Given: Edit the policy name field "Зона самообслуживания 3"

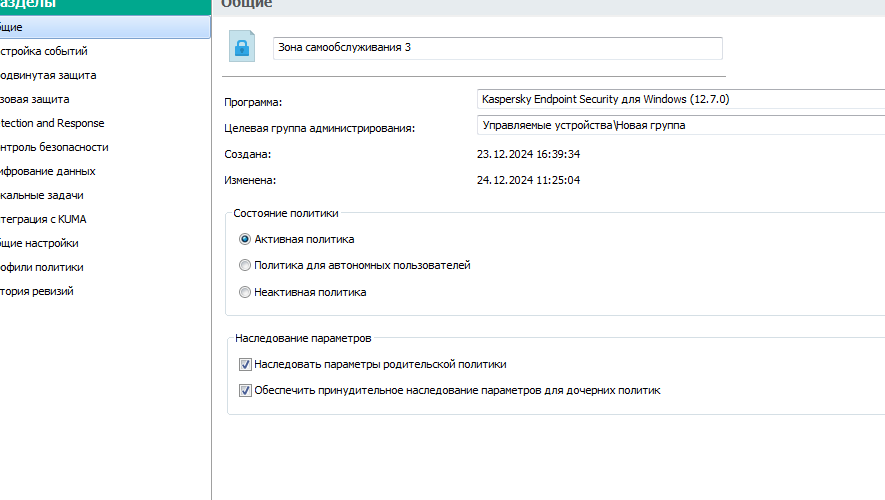Looking at the screenshot, I should [x=497, y=48].
